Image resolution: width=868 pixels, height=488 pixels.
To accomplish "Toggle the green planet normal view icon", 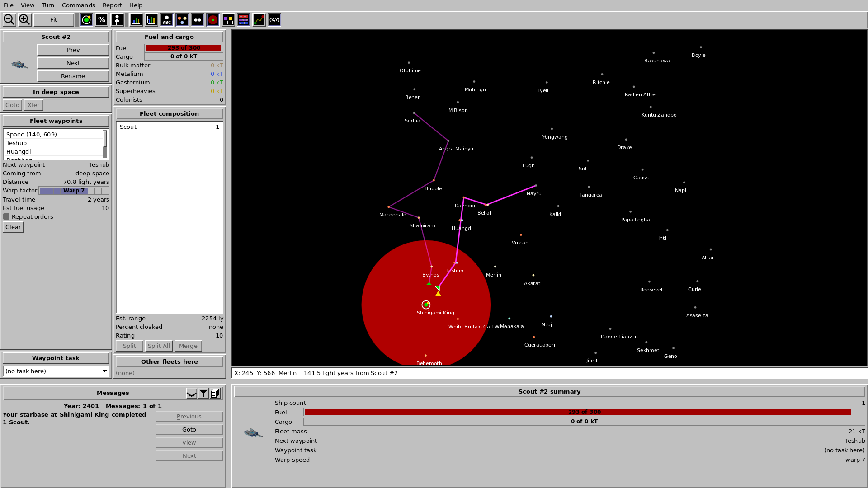I will click(86, 20).
